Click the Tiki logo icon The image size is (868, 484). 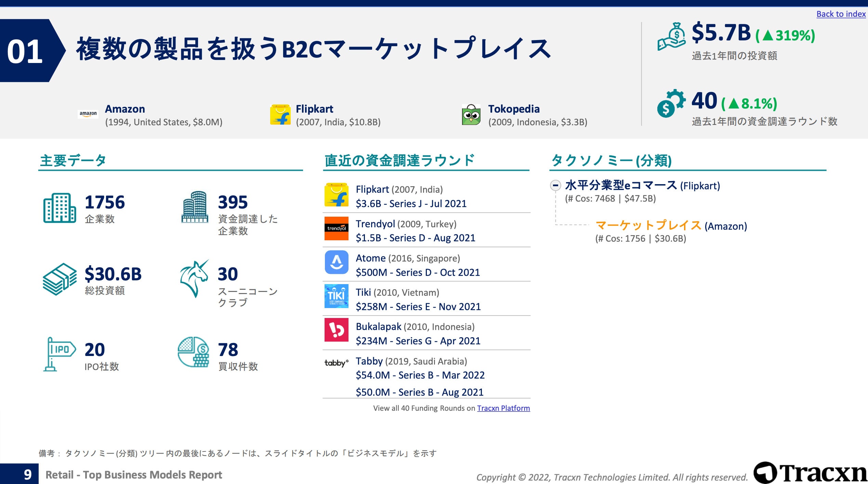click(x=336, y=296)
